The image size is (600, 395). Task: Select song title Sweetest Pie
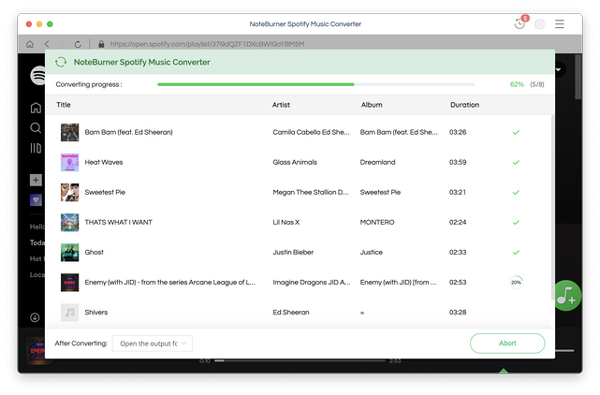click(x=105, y=192)
